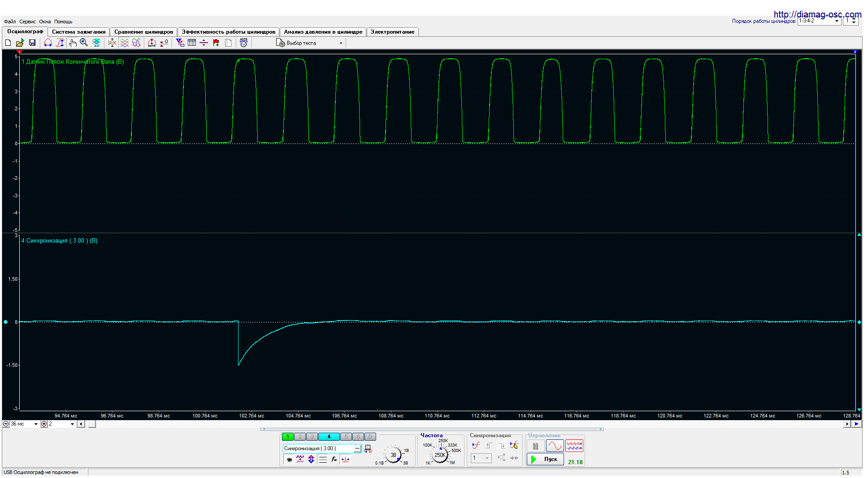
Task: Open the diamag-osc.com website link
Action: 817,14
